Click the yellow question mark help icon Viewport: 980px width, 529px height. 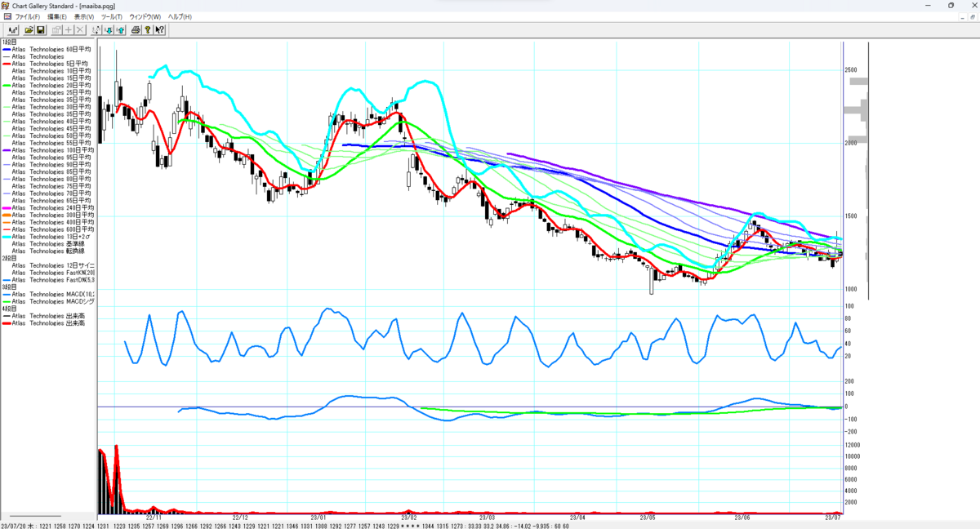pyautogui.click(x=148, y=30)
